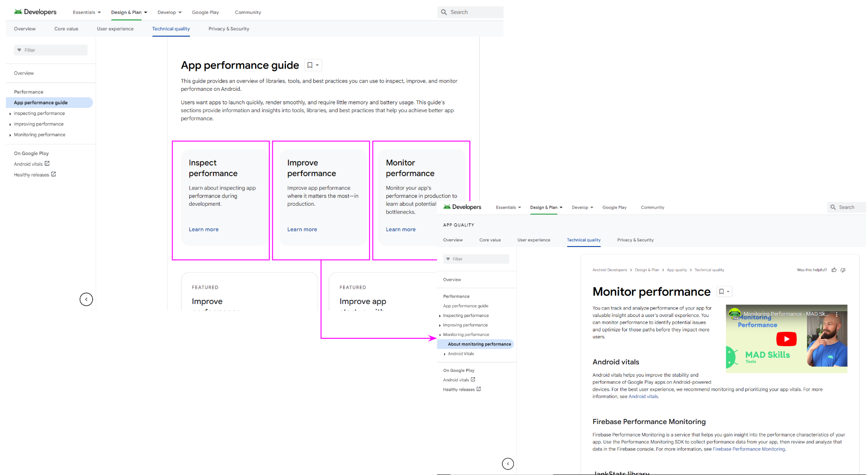868x475 pixels.
Task: Click bookmark icon beside Monitor performance title
Action: [721, 291]
